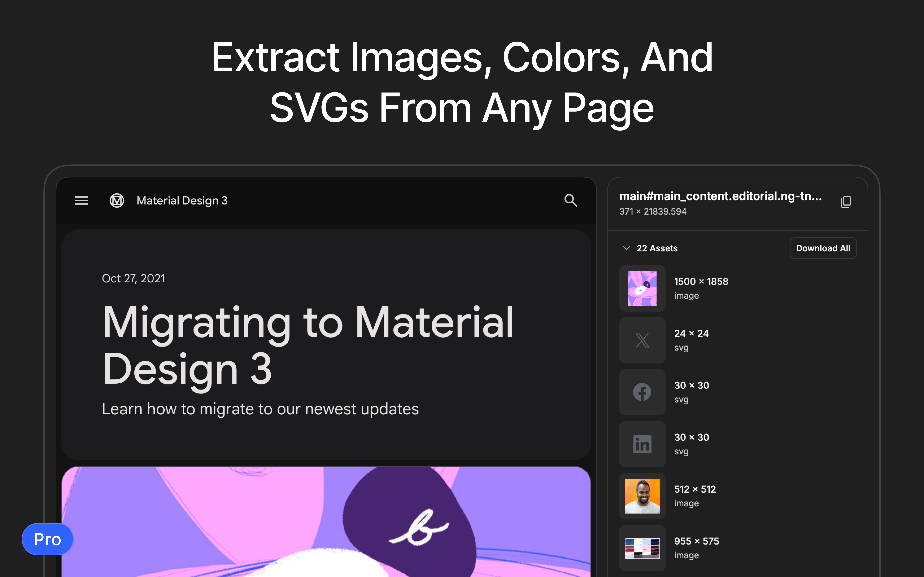Image resolution: width=924 pixels, height=577 pixels.
Task: Select the 371 × 21839.594 dimensions text
Action: point(653,211)
